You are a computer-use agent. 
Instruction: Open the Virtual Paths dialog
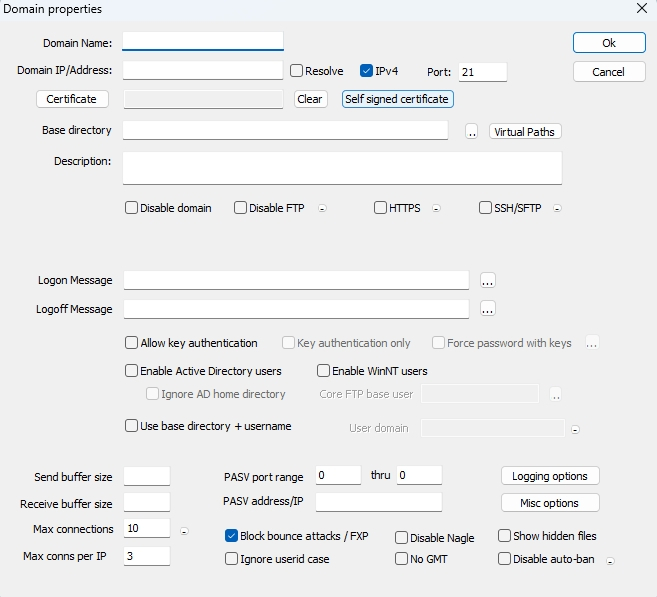[x=525, y=132]
